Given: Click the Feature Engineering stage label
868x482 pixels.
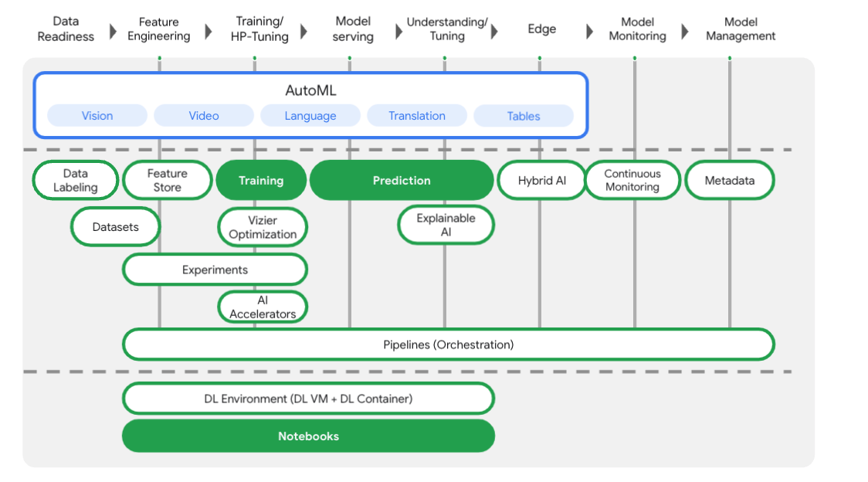Looking at the screenshot, I should pos(159,29).
